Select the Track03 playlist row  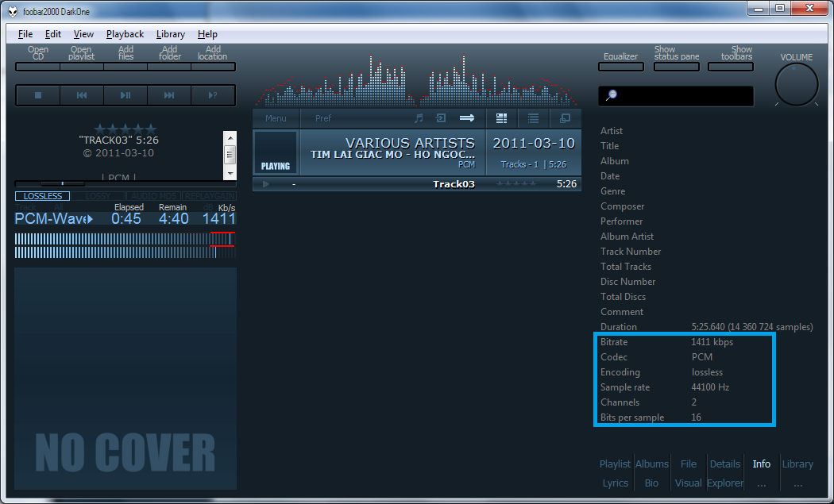click(x=417, y=184)
